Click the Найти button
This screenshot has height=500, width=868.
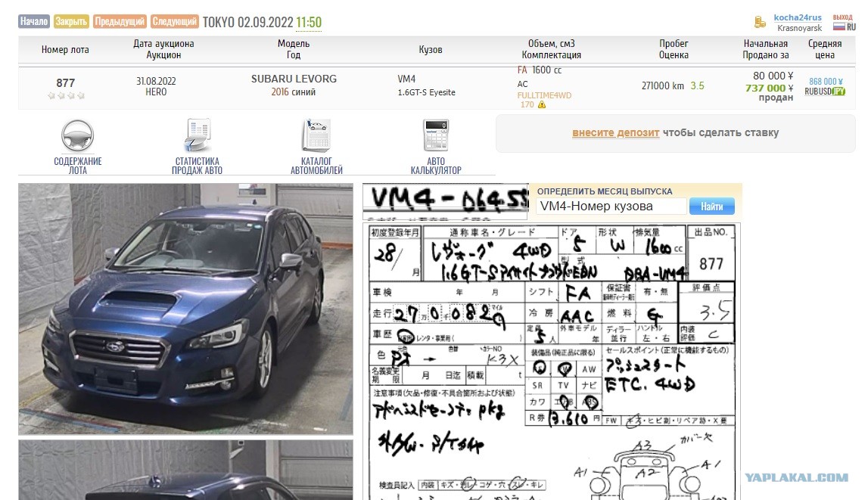(712, 207)
